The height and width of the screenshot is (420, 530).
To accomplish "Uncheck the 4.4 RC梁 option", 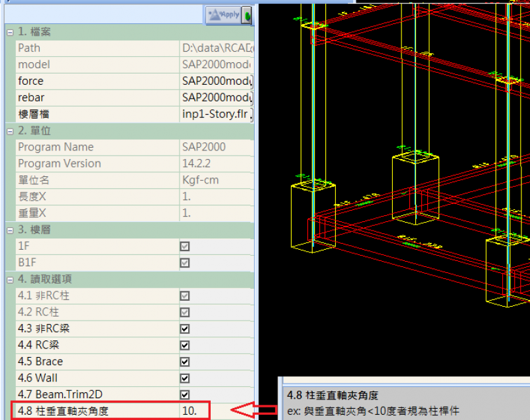I will tap(185, 345).
